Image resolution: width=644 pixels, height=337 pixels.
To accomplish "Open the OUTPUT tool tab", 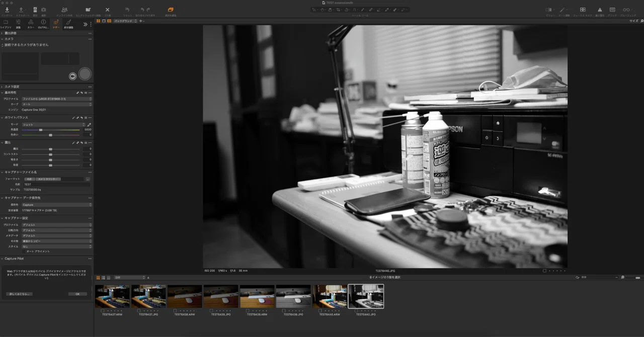I will tap(43, 23).
